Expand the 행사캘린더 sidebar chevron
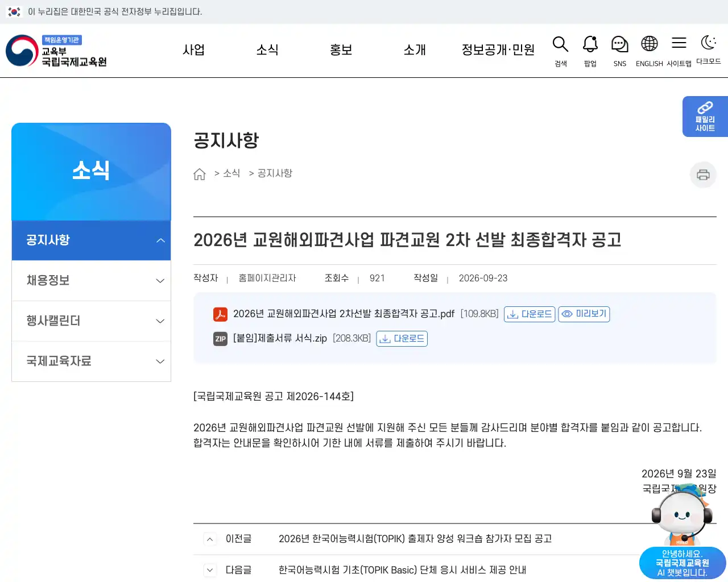Viewport: 728px width, 582px height. 160,321
